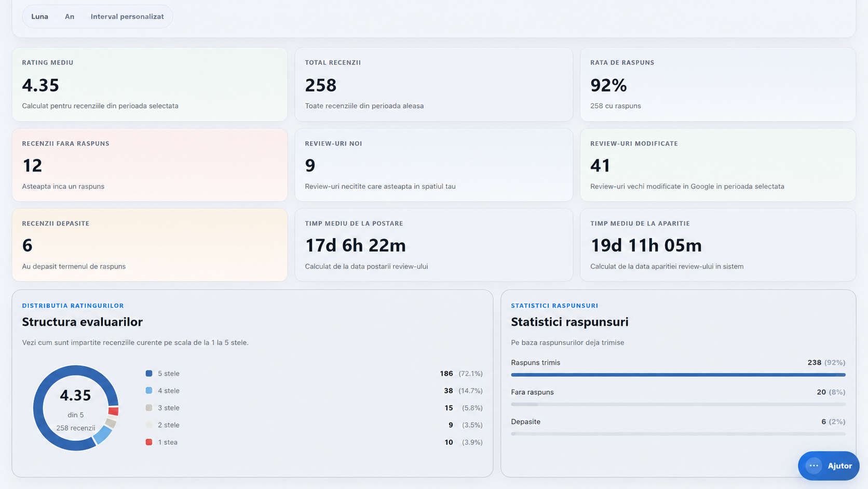Click the 258 recenzii text in donut
The image size is (868, 489).
[x=76, y=428]
